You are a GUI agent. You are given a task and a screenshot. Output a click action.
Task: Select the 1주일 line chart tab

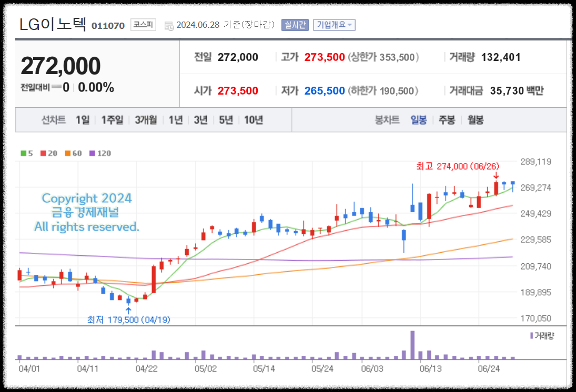(113, 120)
